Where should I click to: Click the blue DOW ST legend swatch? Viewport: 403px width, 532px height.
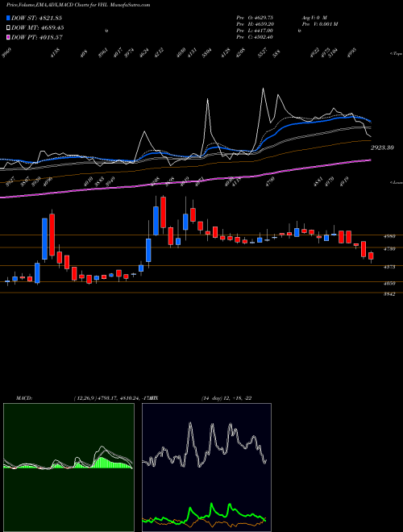coord(8,18)
